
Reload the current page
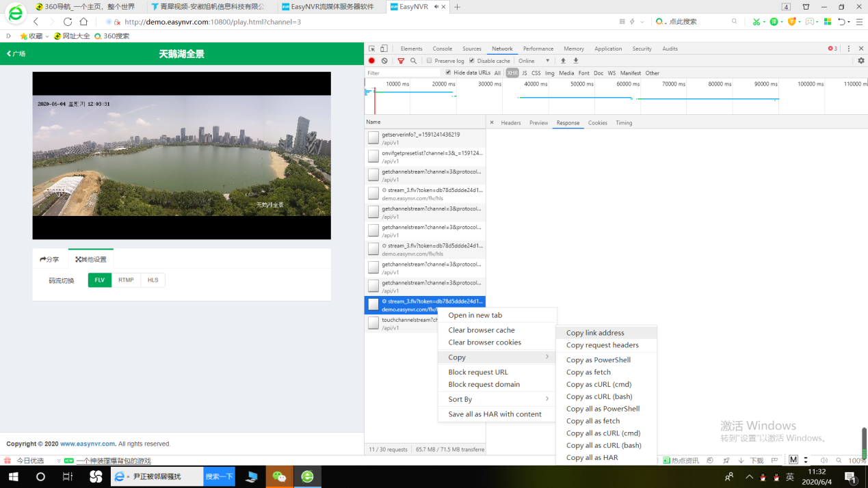pos(68,22)
